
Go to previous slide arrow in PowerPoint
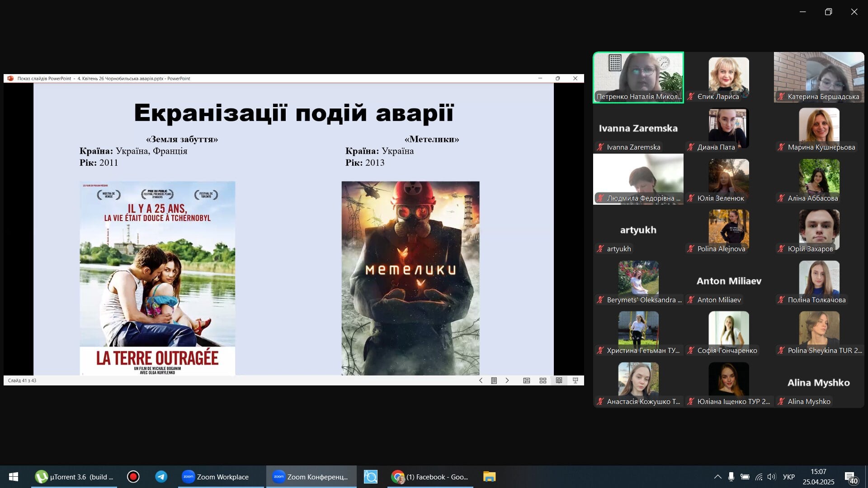[481, 380]
